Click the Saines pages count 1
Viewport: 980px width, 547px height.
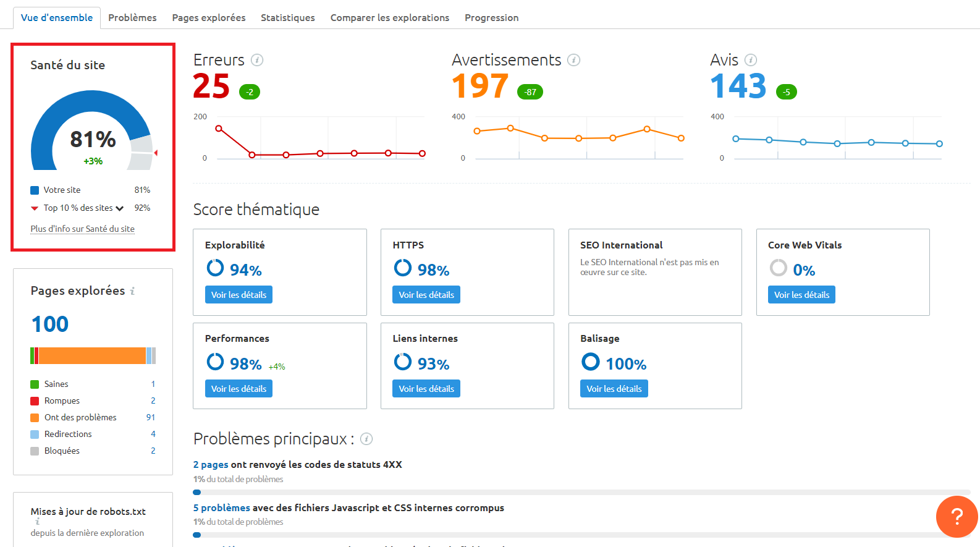(153, 384)
